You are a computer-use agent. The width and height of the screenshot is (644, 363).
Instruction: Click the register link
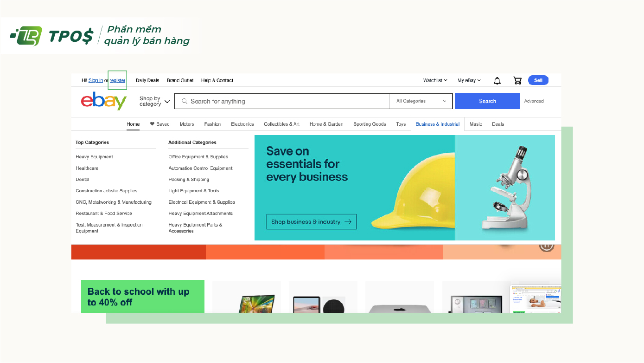click(x=117, y=80)
